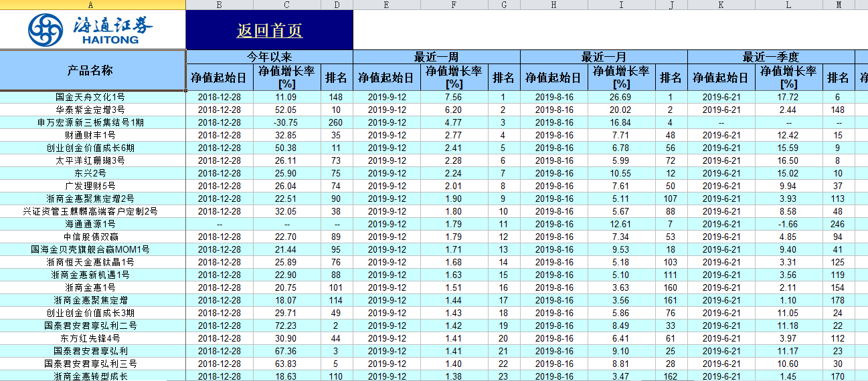Image resolution: width=868 pixels, height=381 pixels.
Task: Click monthly growth value 26.69
Action: [621, 97]
